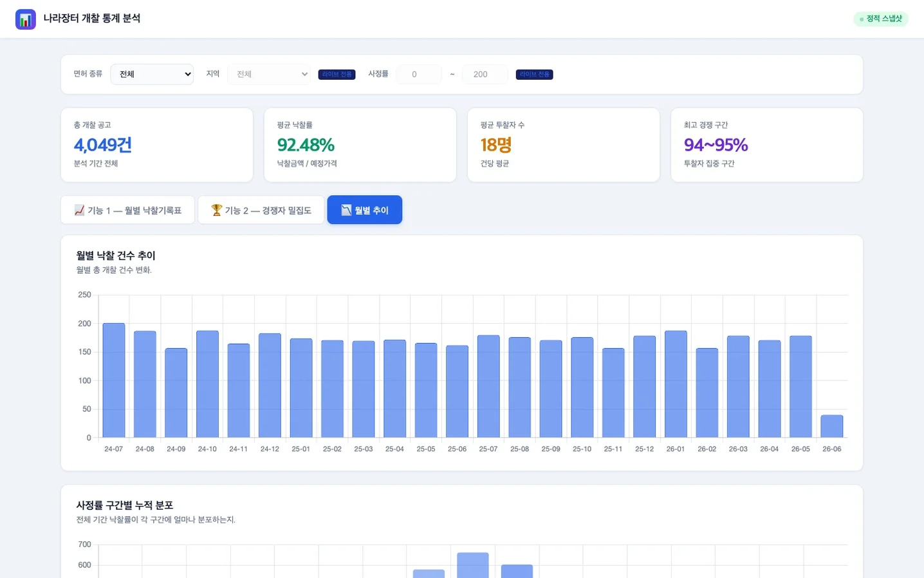Click the short 26-06 bar in chart
The image size is (924, 578).
point(832,426)
